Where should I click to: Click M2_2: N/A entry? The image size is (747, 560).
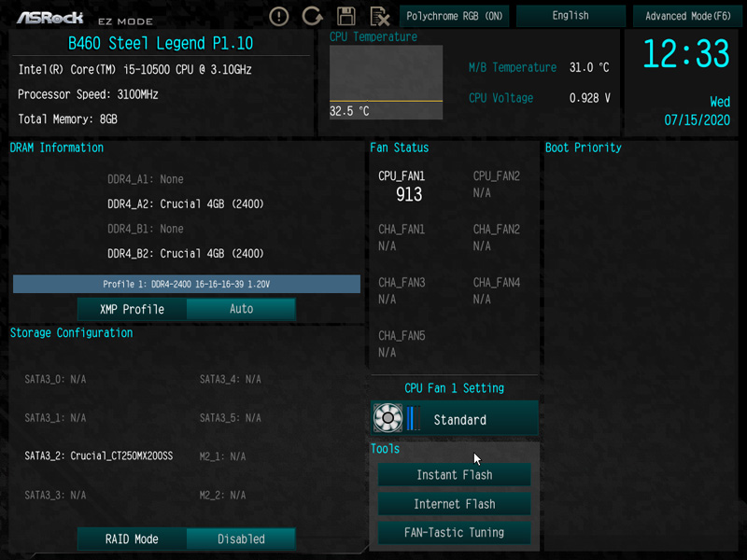(222, 496)
